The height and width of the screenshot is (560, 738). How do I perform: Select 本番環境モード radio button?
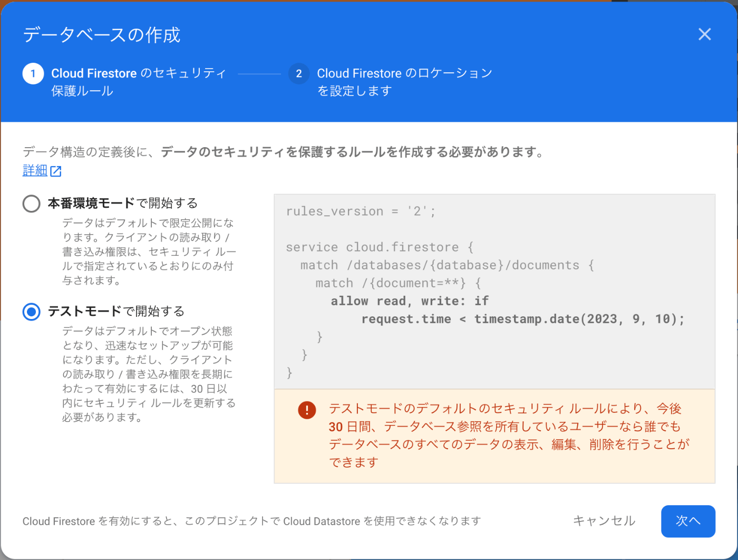(x=32, y=203)
